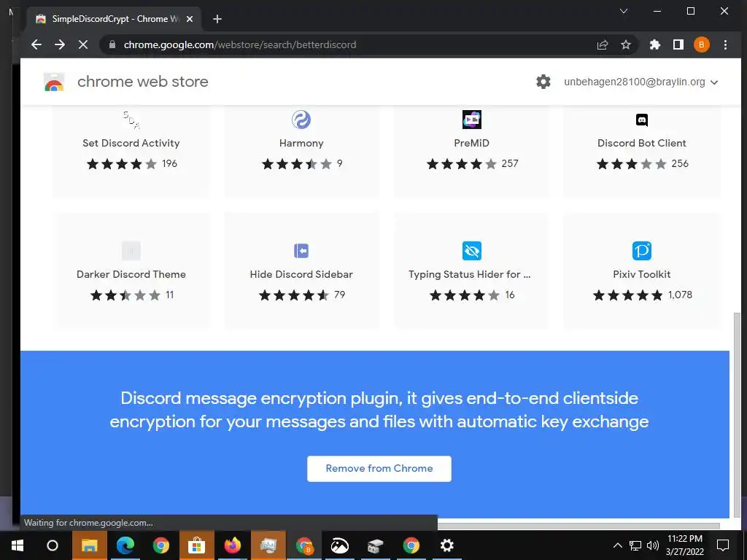Launch Microsoft Edge from taskbar
The image size is (747, 560).
coord(125,545)
